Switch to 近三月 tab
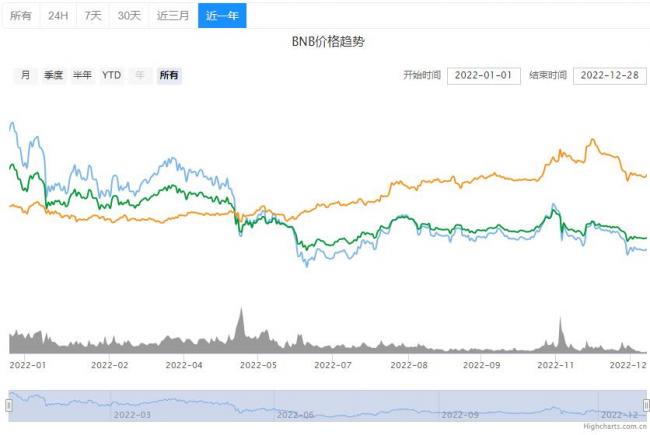Screen dimensions: 650x435 173,16
